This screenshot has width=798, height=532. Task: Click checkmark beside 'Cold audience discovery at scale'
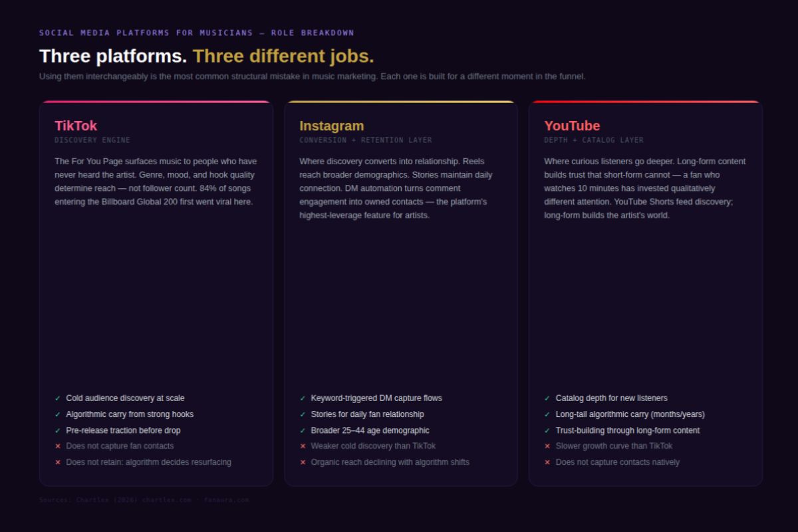coord(58,398)
